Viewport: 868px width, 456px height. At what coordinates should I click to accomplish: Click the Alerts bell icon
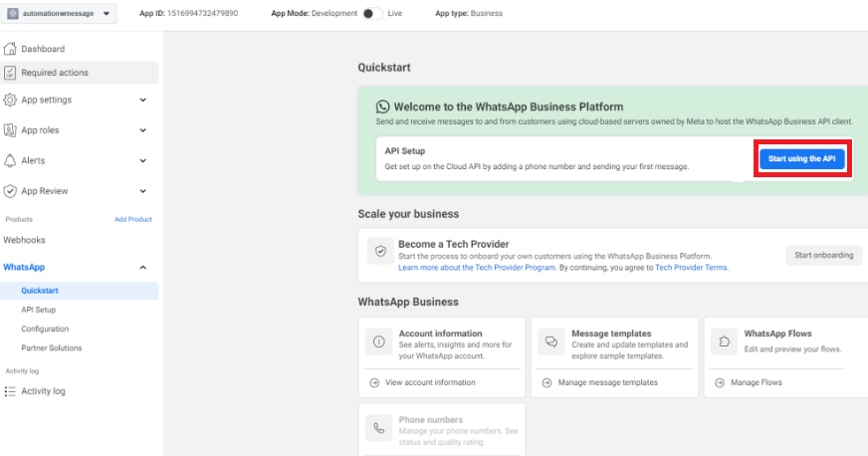coord(10,160)
